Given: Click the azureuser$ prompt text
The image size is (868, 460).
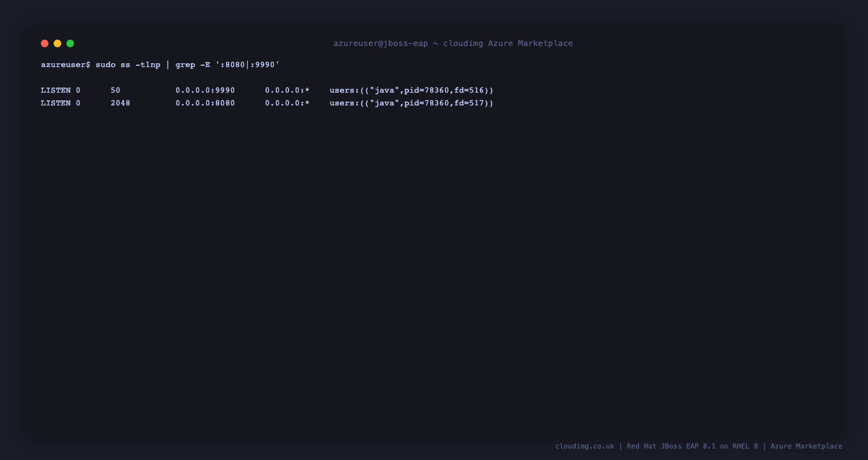Looking at the screenshot, I should pyautogui.click(x=66, y=65).
